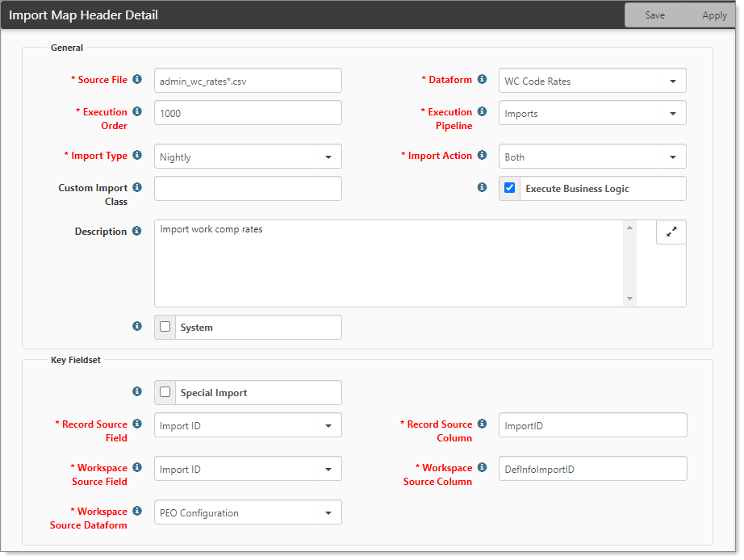Click info icon next to Workspace Source Dataform

tap(137, 511)
